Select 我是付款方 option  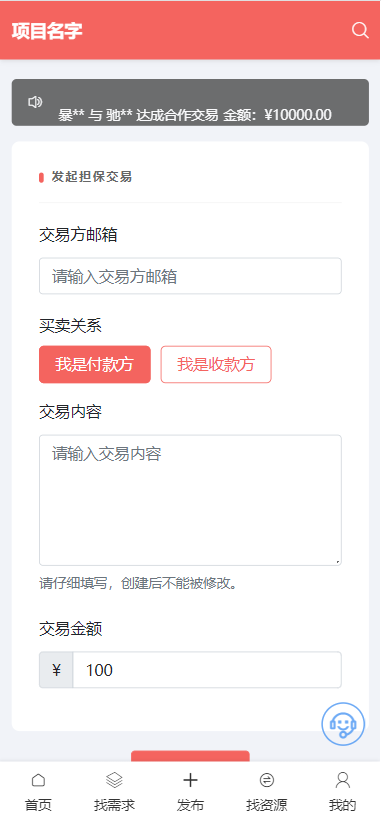pyautogui.click(x=95, y=364)
